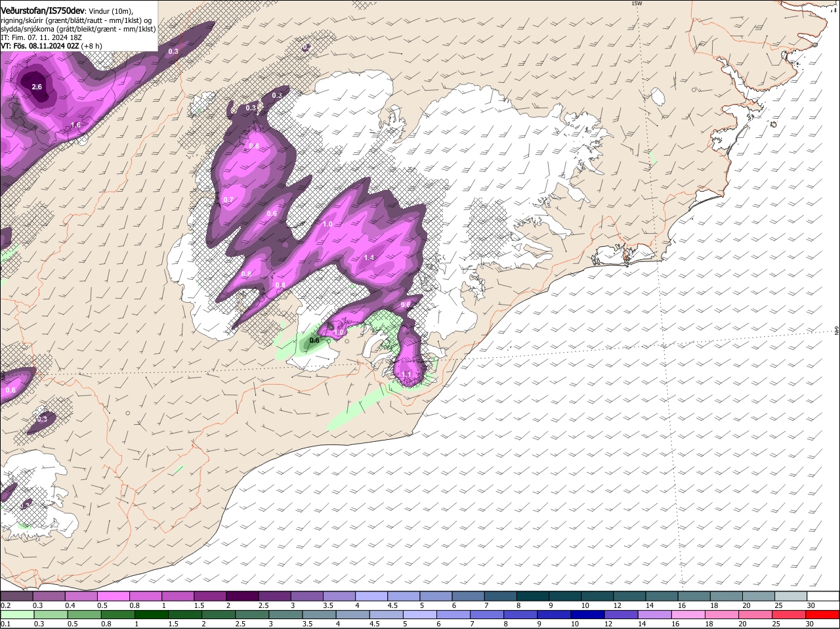Screen dimensions: 840x629
Task: Pick the 2.5 swatch in the upper legend row
Action: click(x=274, y=596)
